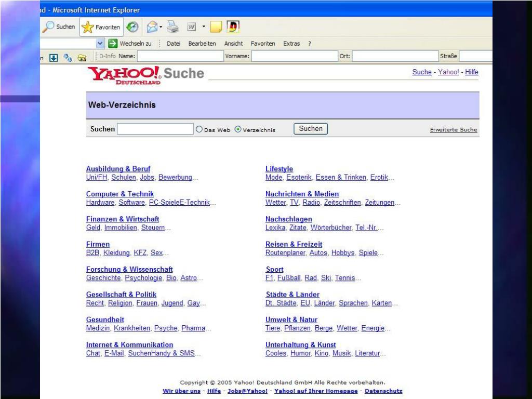Click the D-Info Ort input field
This screenshot has height=399, width=532.
click(395, 56)
